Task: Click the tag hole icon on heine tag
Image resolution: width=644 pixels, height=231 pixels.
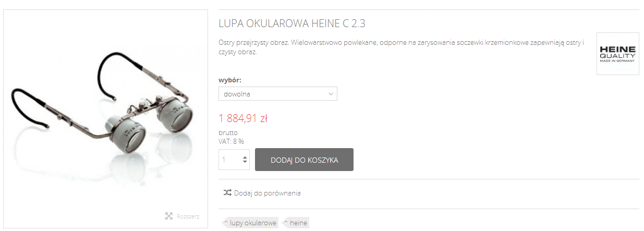Action: pos(286,223)
